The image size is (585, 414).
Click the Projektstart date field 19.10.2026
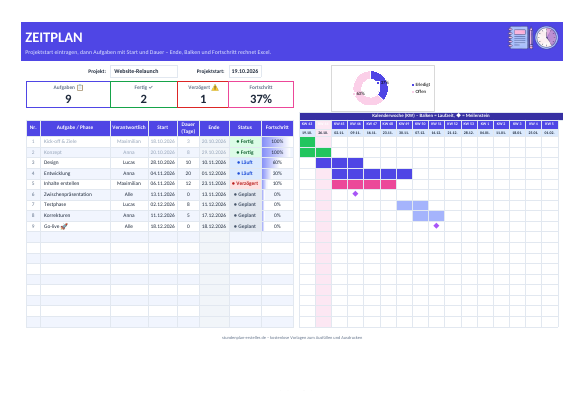[245, 71]
